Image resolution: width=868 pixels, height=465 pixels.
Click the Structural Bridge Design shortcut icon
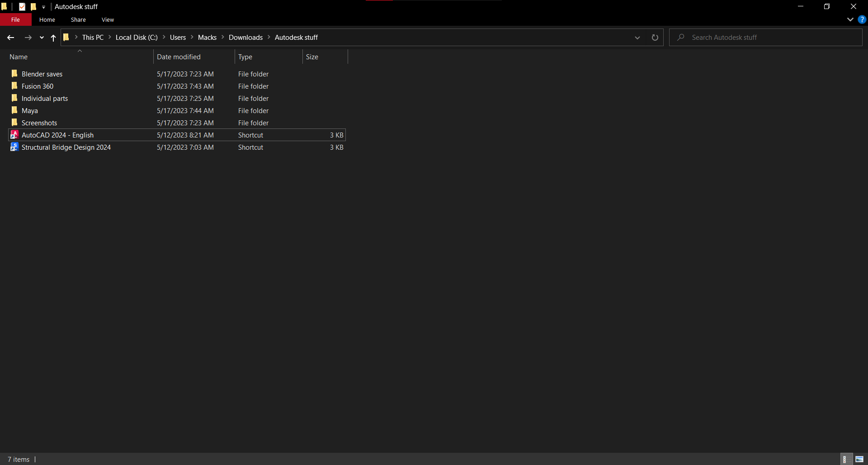pos(14,147)
